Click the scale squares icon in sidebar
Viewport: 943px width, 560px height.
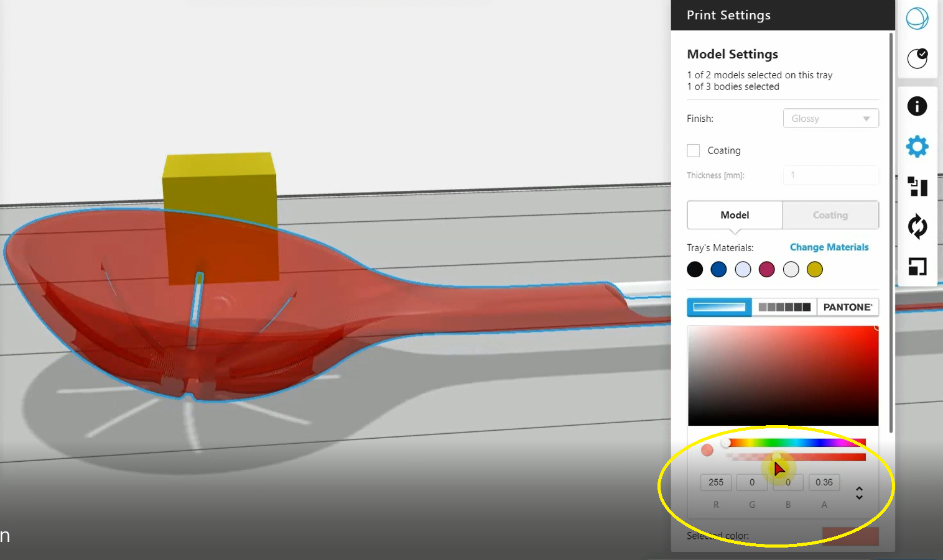pos(917,267)
